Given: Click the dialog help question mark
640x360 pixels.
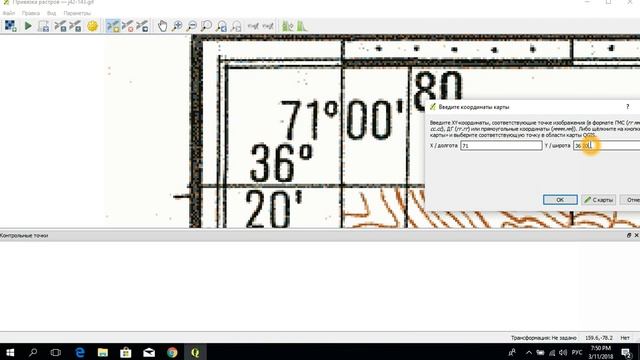Looking at the screenshot, I should coord(627,107).
